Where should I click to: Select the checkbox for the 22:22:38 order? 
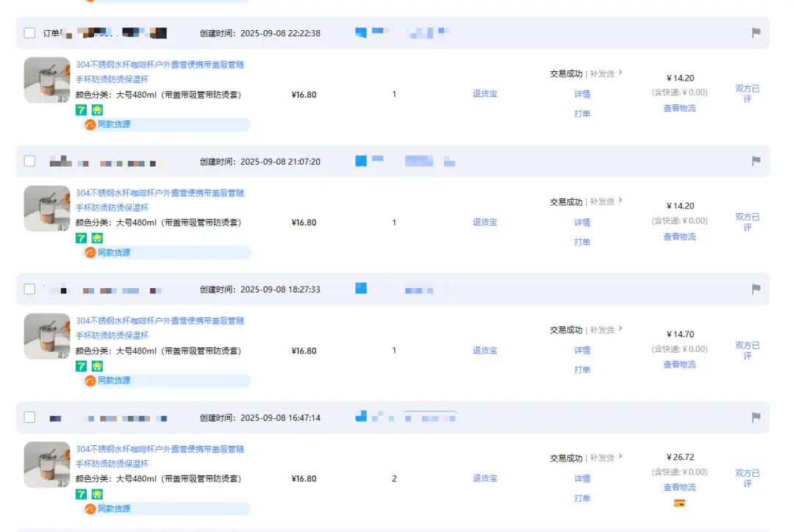29,33
